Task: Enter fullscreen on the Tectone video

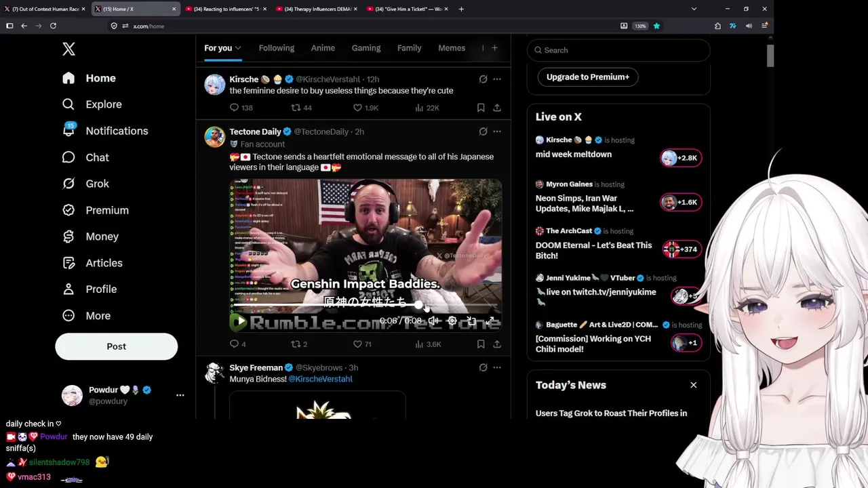Action: click(x=490, y=321)
